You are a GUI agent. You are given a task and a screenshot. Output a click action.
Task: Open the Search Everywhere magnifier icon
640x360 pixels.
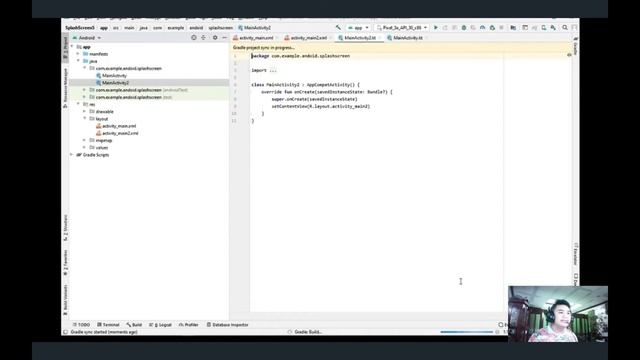coord(565,28)
